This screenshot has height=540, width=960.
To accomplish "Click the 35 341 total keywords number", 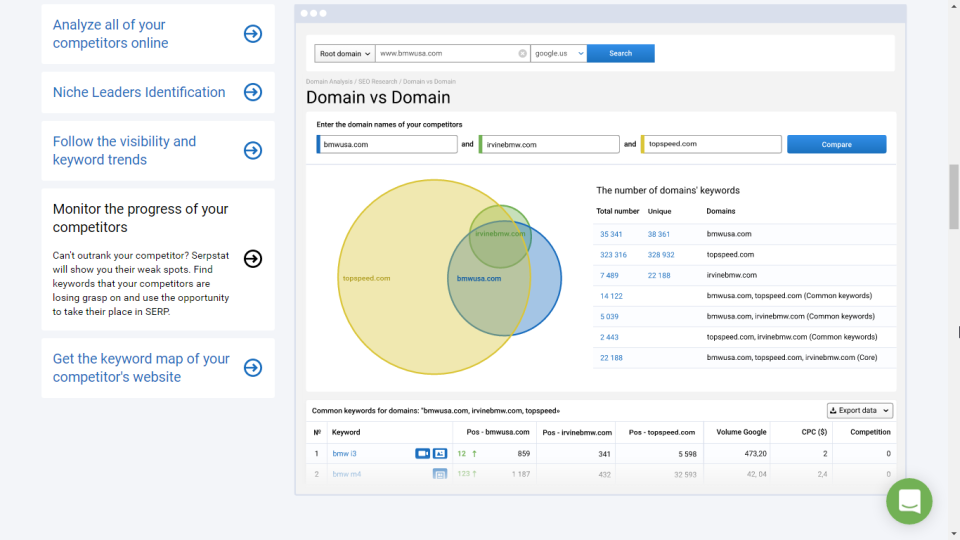I will (611, 234).
